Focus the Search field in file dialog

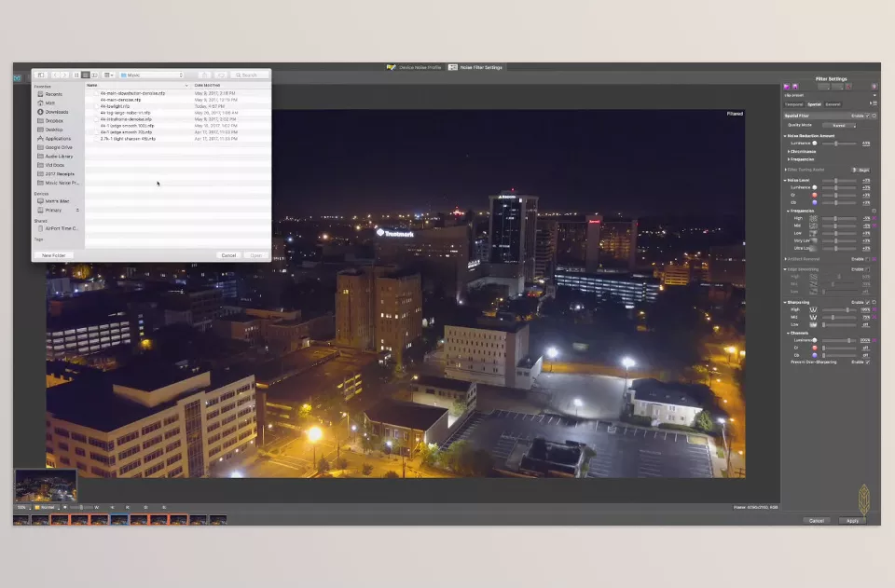tap(250, 75)
